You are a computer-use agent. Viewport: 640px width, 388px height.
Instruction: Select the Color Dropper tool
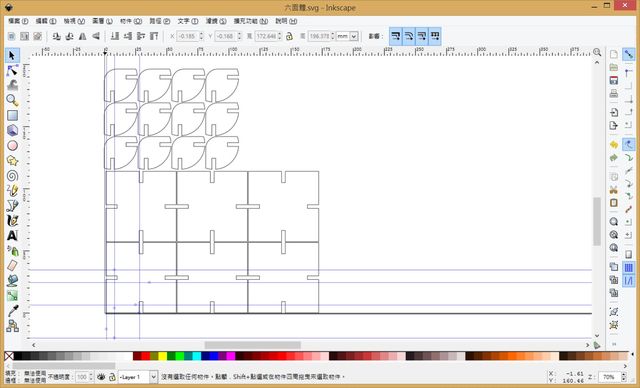(x=12, y=311)
